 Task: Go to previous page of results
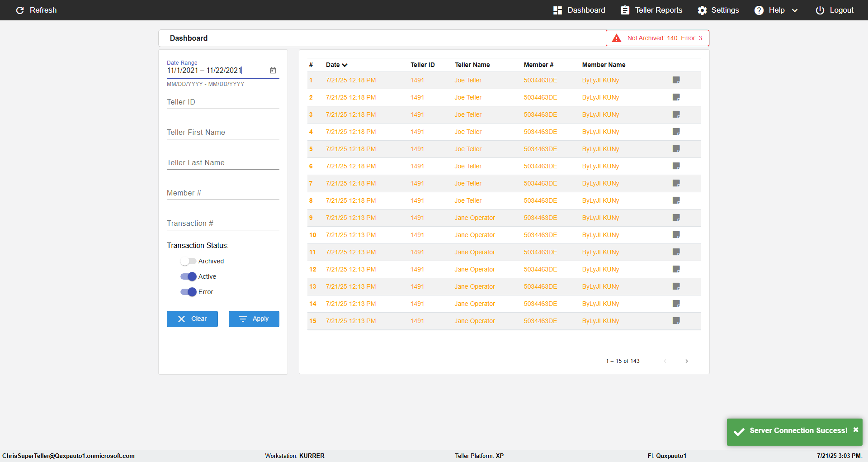pos(665,361)
